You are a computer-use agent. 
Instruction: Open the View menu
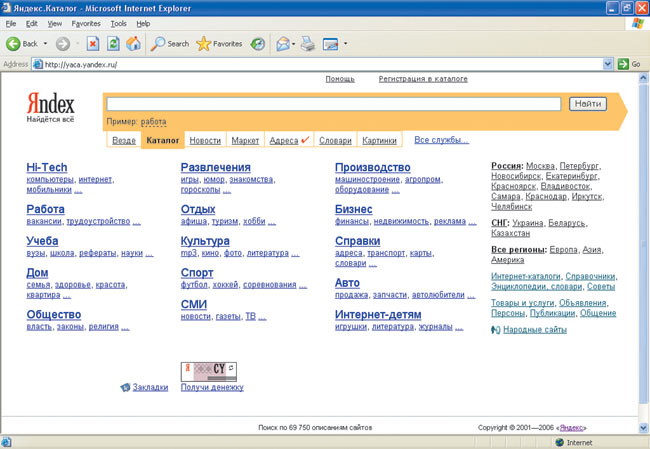point(55,24)
